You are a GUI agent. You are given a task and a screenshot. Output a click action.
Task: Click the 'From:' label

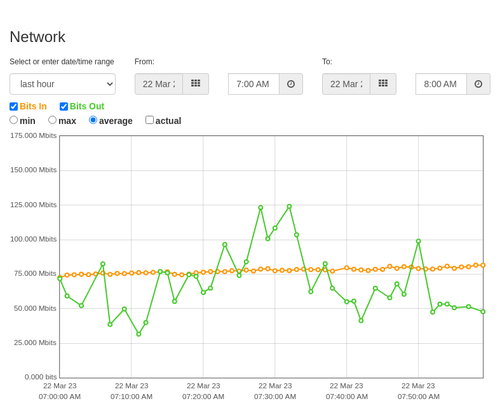[x=144, y=62]
